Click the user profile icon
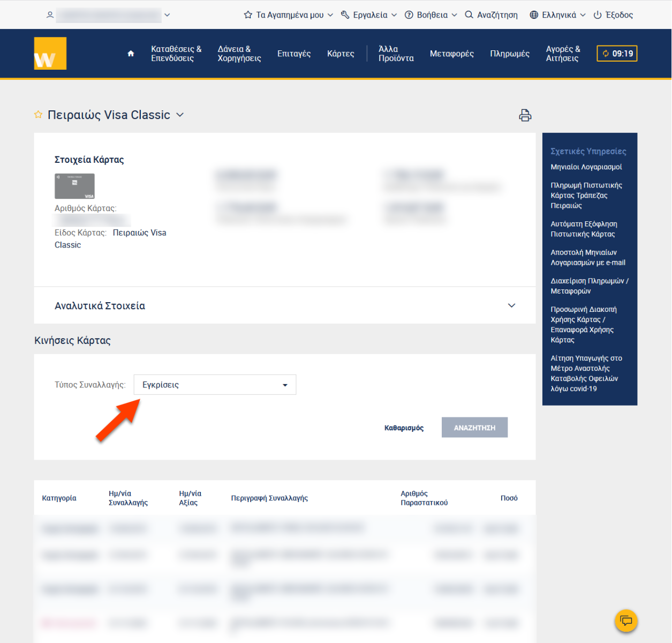The image size is (672, 643). tap(50, 15)
